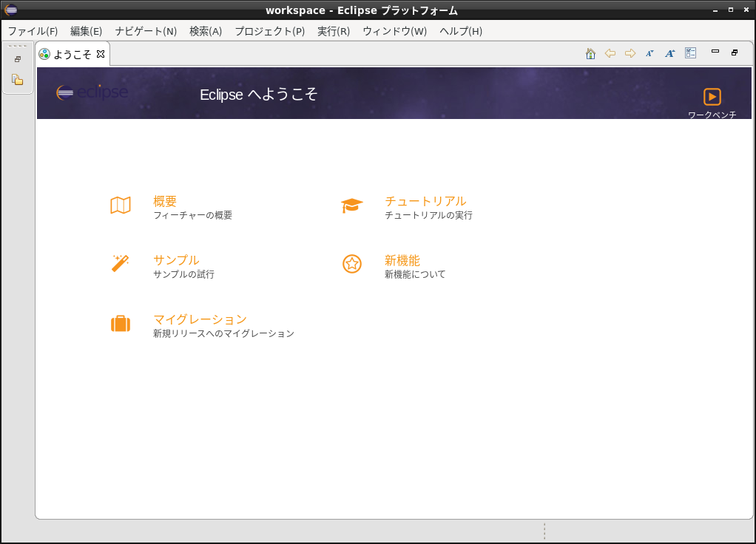Viewport: 756px width, 544px height.
Task: Open the マイグレーション link
Action: pos(200,319)
